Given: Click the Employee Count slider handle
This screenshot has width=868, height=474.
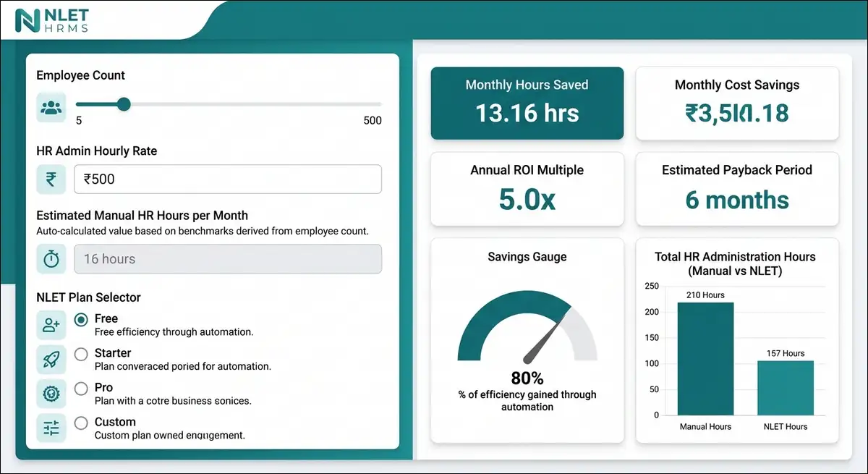Looking at the screenshot, I should (x=124, y=104).
